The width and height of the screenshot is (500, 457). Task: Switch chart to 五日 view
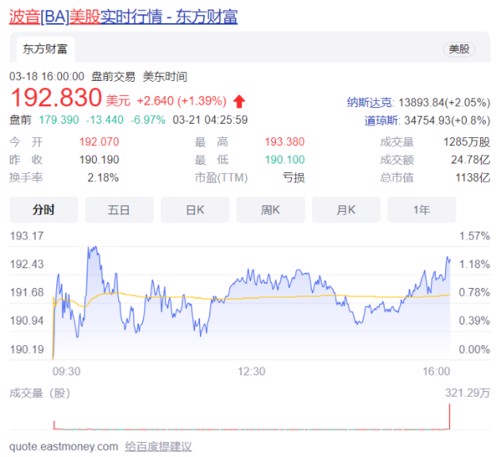tap(119, 210)
